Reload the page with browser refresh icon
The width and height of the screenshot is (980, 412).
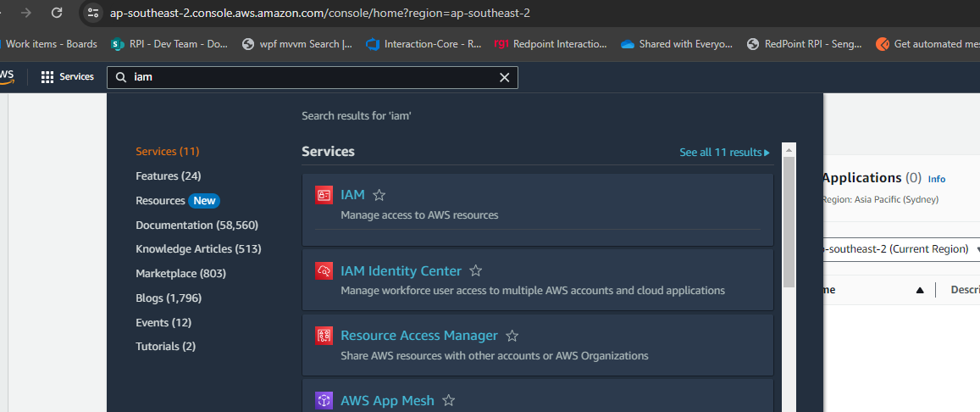[x=57, y=13]
